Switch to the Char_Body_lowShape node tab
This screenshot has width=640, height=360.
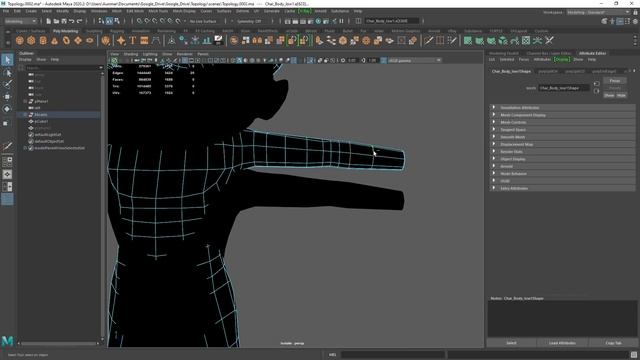click(x=511, y=71)
